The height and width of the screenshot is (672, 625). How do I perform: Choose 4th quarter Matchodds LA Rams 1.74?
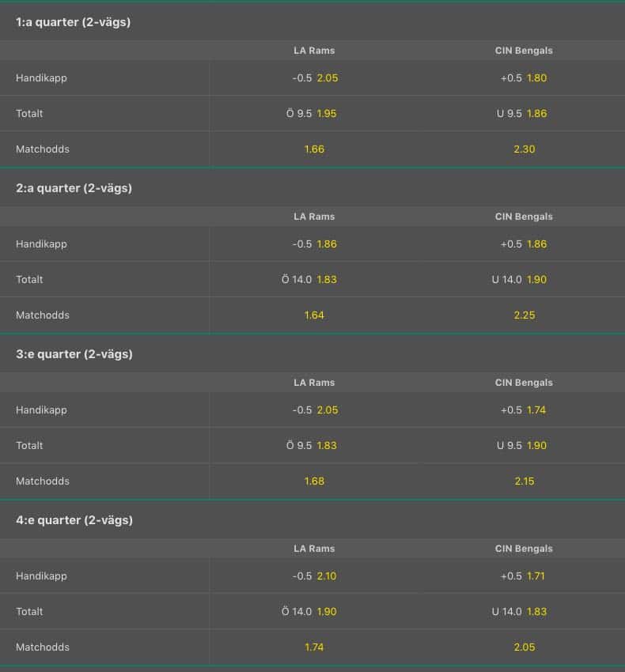[x=314, y=647]
